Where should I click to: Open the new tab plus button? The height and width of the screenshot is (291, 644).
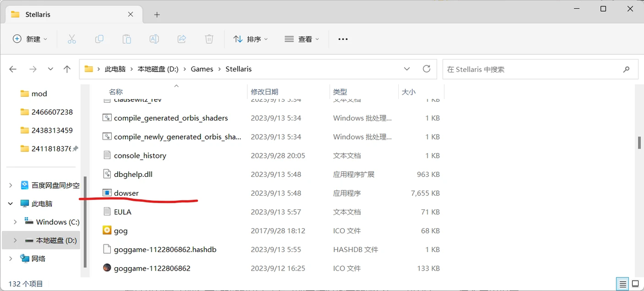tap(157, 15)
